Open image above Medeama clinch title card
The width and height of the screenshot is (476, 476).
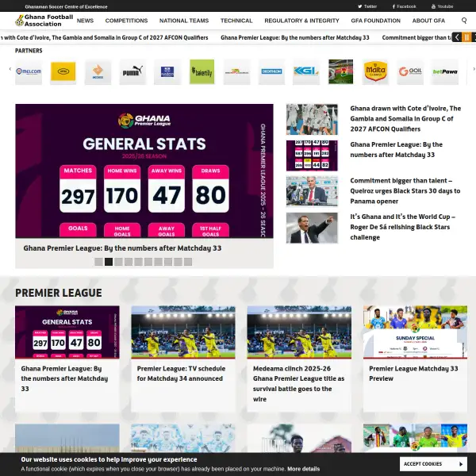point(299,332)
